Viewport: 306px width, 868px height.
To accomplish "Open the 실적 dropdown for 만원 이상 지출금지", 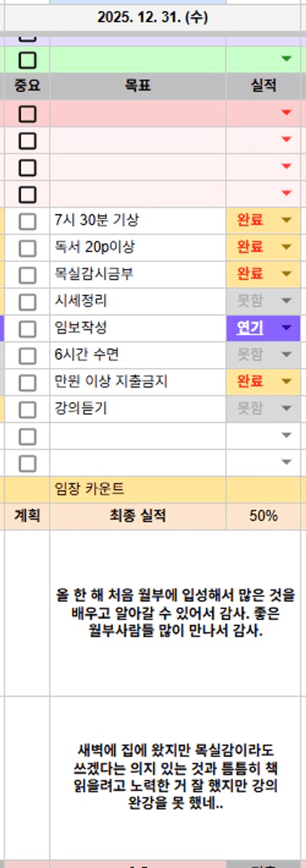I will pos(286,381).
